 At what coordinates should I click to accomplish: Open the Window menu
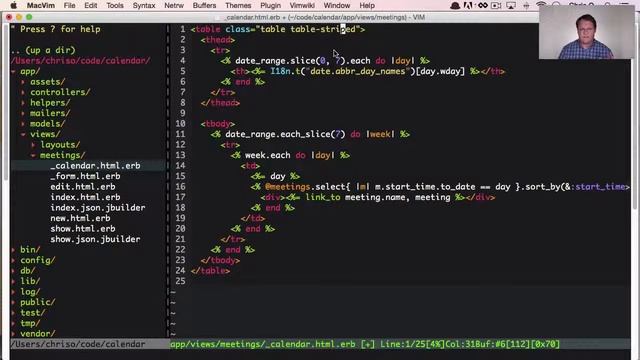(x=337, y=5)
